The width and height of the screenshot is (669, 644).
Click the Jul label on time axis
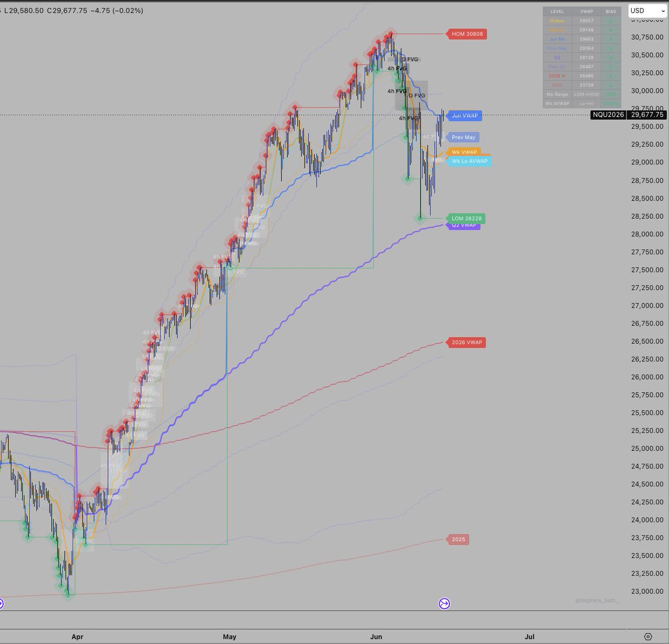click(530, 636)
